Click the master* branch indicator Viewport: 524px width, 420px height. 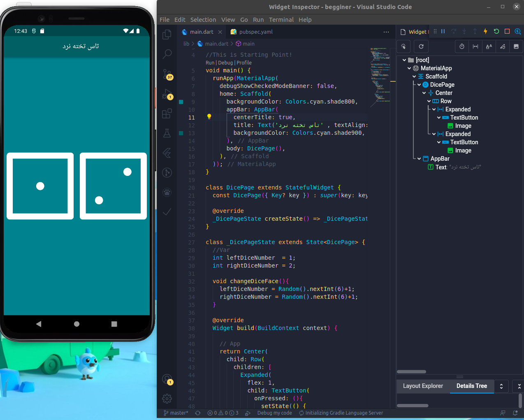[176, 413]
